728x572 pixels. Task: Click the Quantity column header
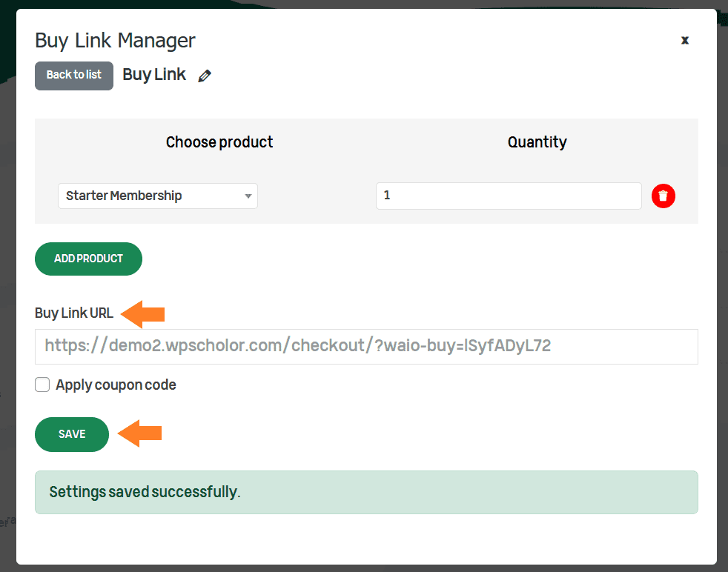(537, 142)
